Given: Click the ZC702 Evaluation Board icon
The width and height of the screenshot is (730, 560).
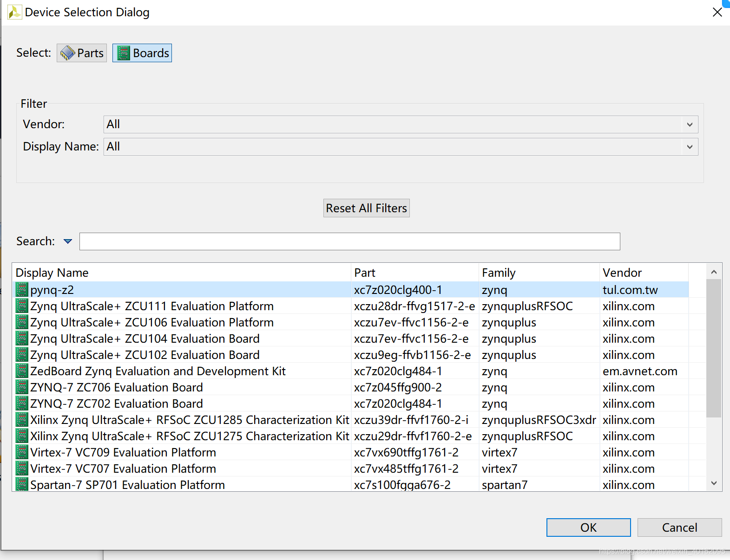Looking at the screenshot, I should click(x=22, y=404).
